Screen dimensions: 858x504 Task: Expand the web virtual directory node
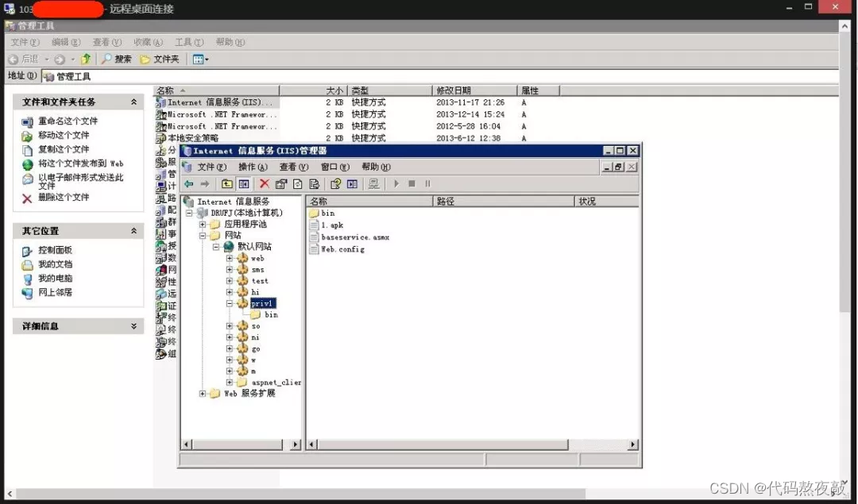[230, 258]
